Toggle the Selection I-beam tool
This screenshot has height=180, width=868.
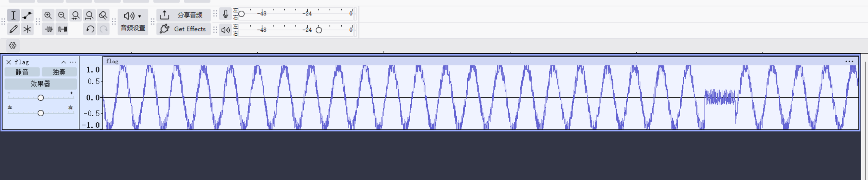[x=13, y=15]
